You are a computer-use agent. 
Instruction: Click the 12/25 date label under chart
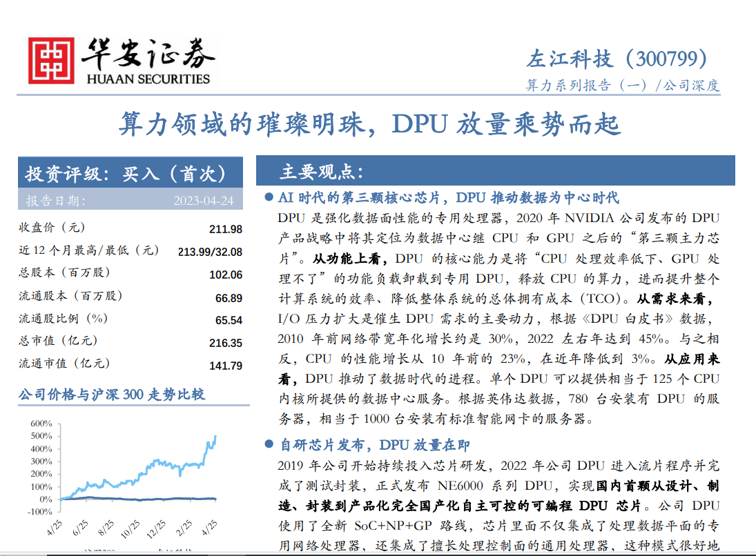(x=156, y=528)
